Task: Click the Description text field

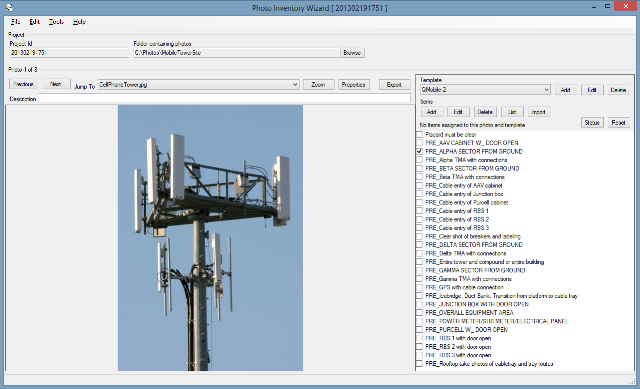Action: click(224, 98)
